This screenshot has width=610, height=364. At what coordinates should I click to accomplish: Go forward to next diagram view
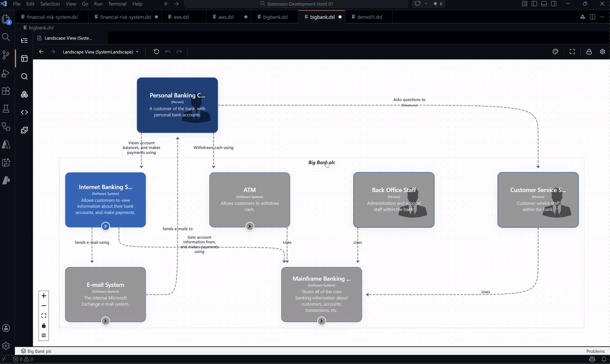pos(53,52)
